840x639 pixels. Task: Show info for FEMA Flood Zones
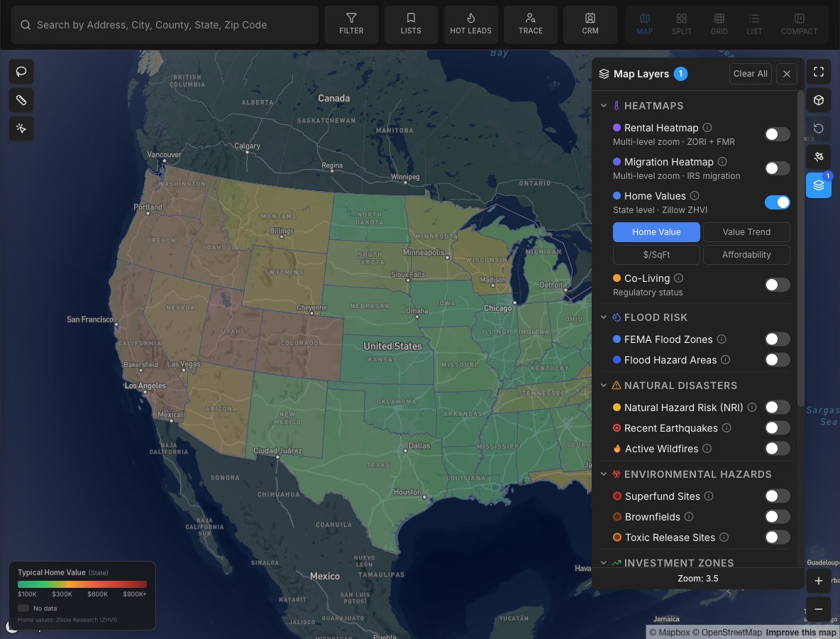(722, 339)
